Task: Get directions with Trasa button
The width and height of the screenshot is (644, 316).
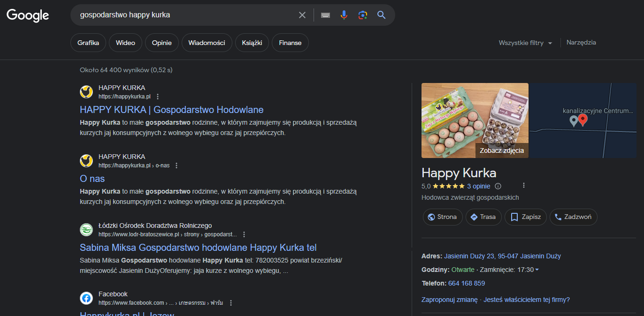Action: (483, 217)
